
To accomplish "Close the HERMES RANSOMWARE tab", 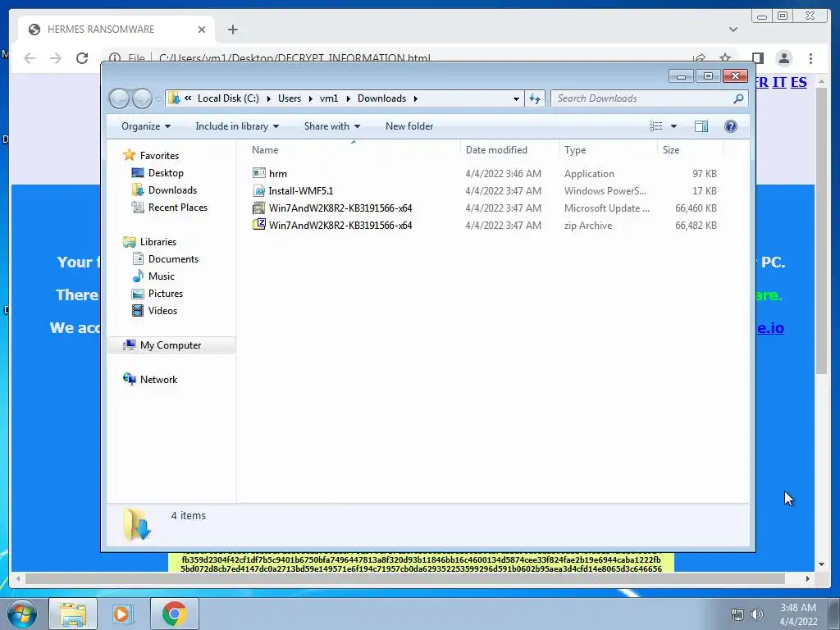I will point(202,30).
